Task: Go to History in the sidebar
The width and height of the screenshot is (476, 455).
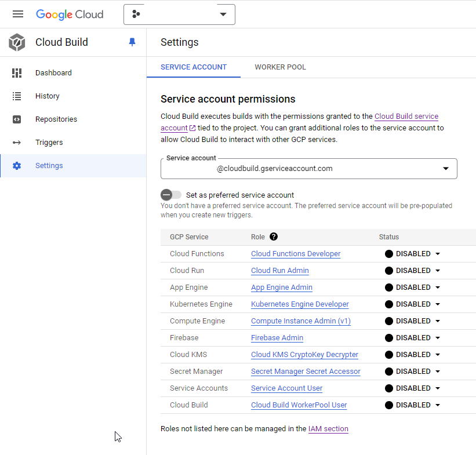Action: coord(73,96)
